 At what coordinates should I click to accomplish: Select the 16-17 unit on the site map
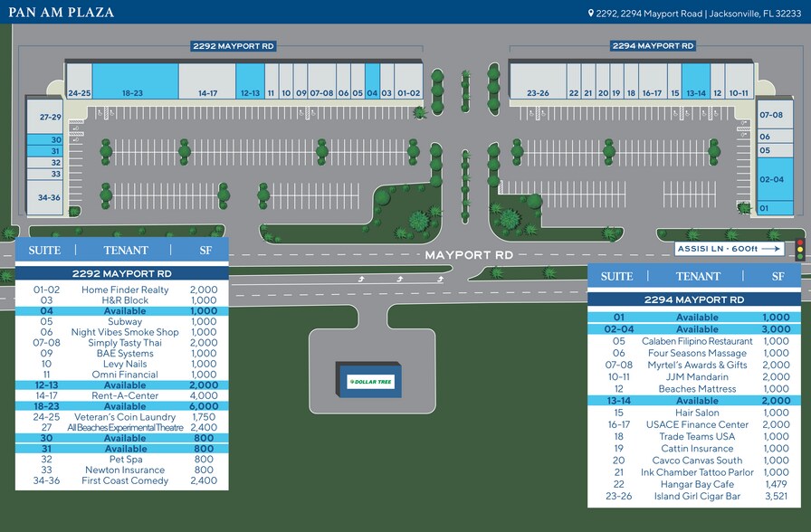(x=653, y=81)
